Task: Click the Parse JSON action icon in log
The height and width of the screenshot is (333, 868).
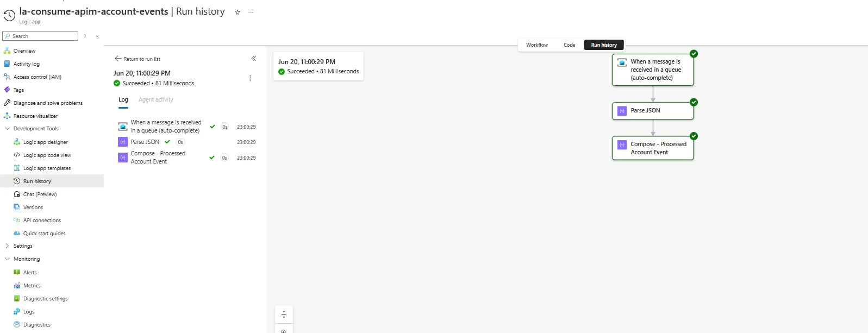Action: pyautogui.click(x=123, y=142)
